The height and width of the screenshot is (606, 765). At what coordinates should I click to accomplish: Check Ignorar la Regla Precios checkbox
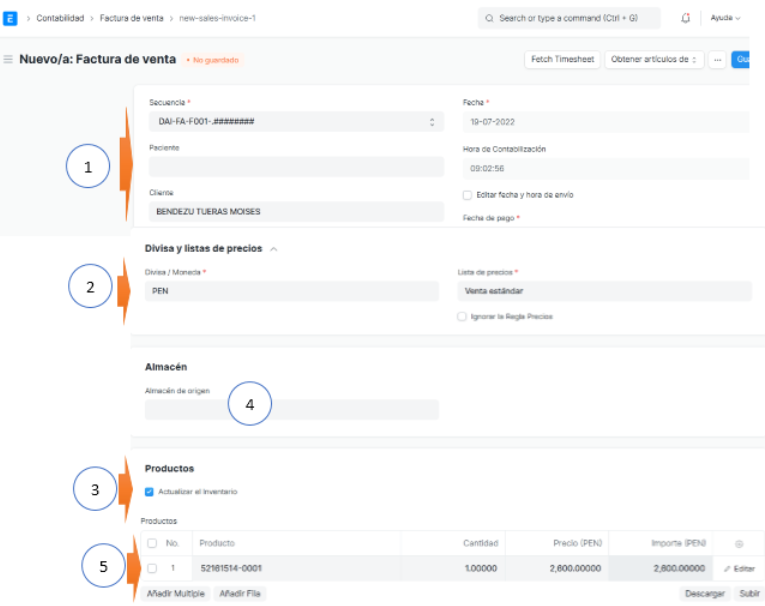click(x=461, y=316)
